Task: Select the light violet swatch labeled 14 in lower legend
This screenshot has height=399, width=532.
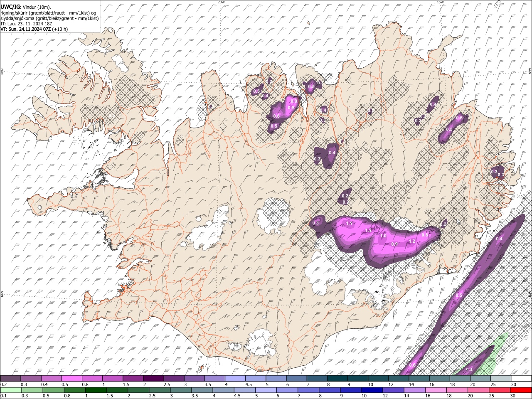Action: pyautogui.click(x=415, y=390)
